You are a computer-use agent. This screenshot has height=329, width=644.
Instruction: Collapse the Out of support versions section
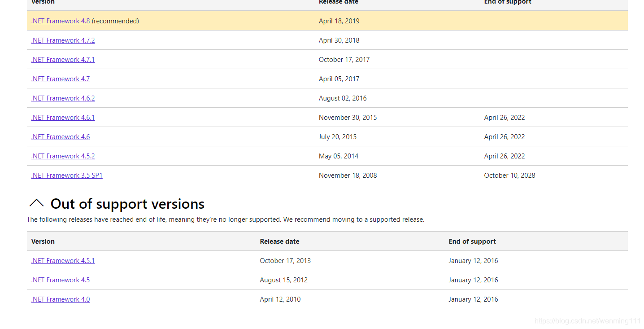point(36,203)
